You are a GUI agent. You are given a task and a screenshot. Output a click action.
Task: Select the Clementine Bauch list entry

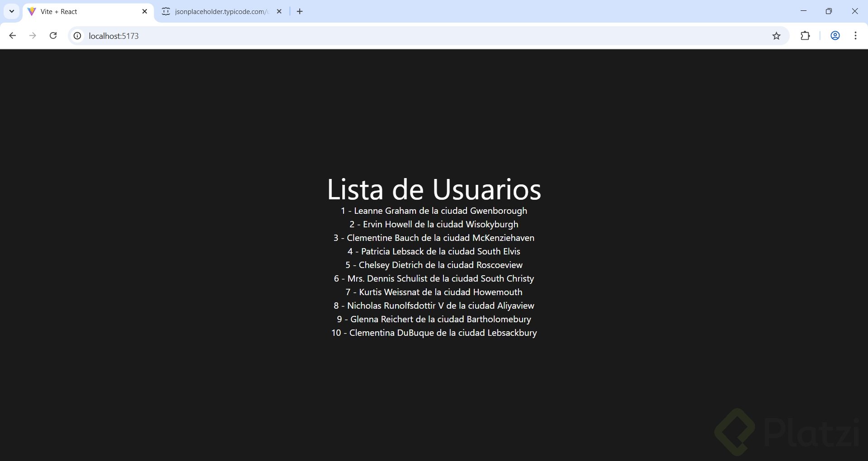[434, 238]
